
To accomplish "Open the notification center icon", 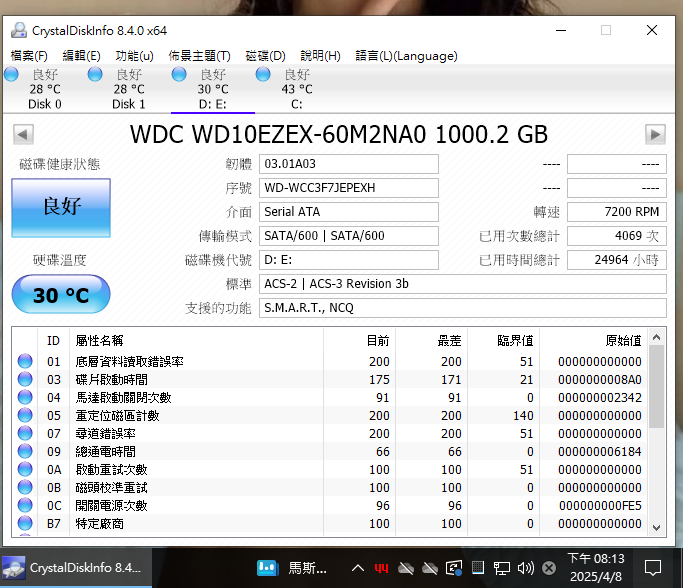I will (x=653, y=568).
